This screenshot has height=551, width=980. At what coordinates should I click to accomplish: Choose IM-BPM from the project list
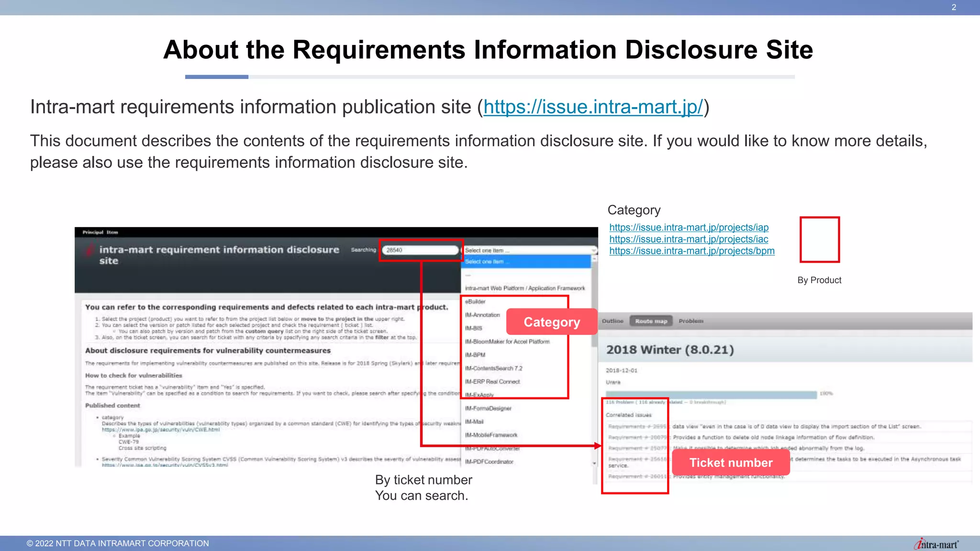tap(475, 355)
